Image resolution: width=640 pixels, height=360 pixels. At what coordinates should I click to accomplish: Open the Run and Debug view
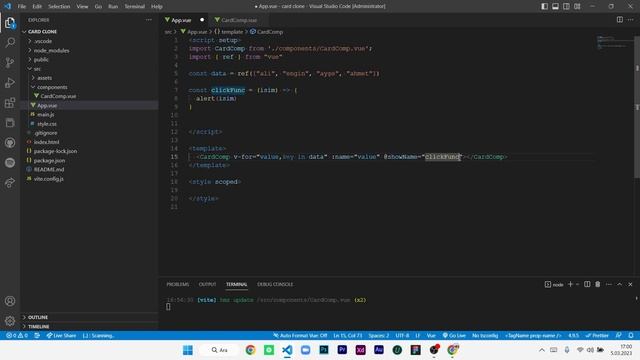[10, 82]
